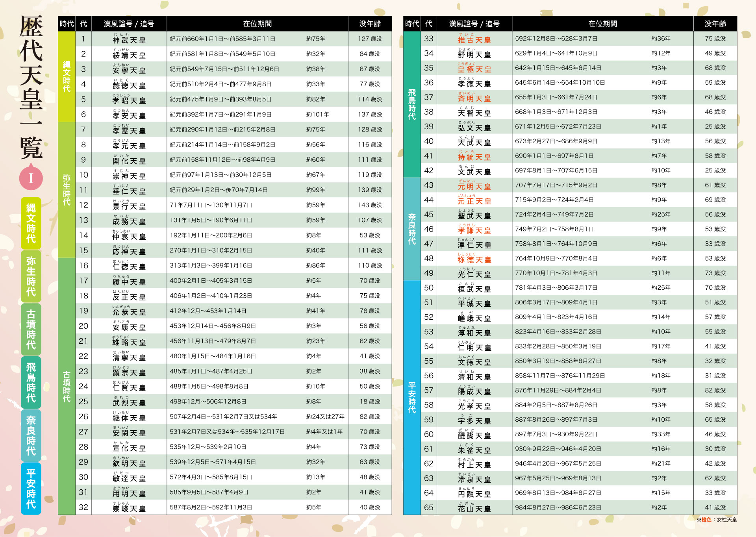Screen dimensions: 756x537
Task: Click 孝徳天皇 in row 36
Action: 474,84
